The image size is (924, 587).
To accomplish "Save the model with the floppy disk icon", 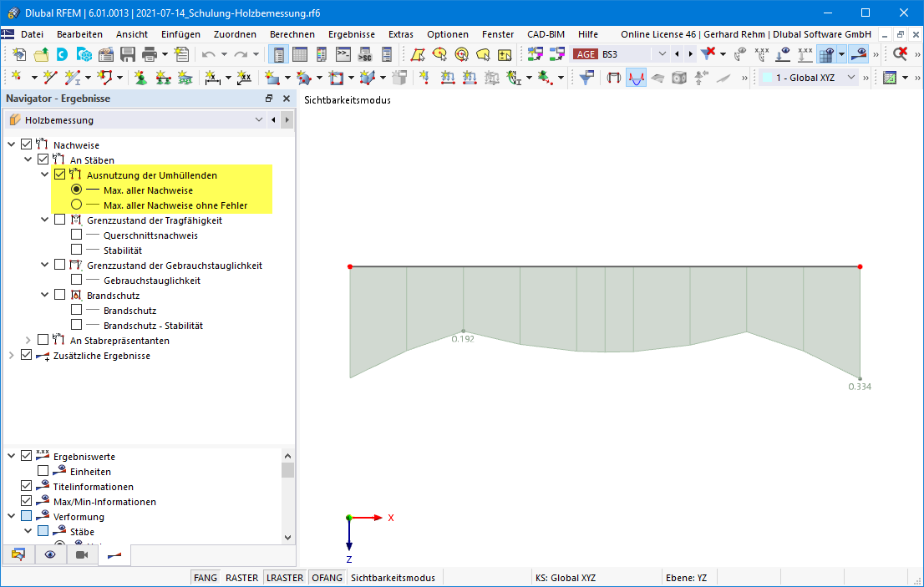I will [x=128, y=55].
